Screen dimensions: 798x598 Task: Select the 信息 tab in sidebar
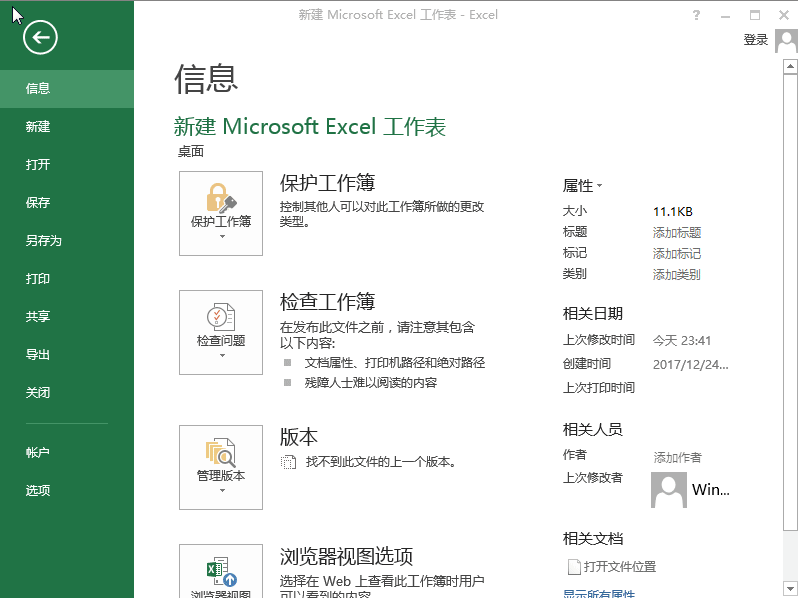[x=67, y=89]
